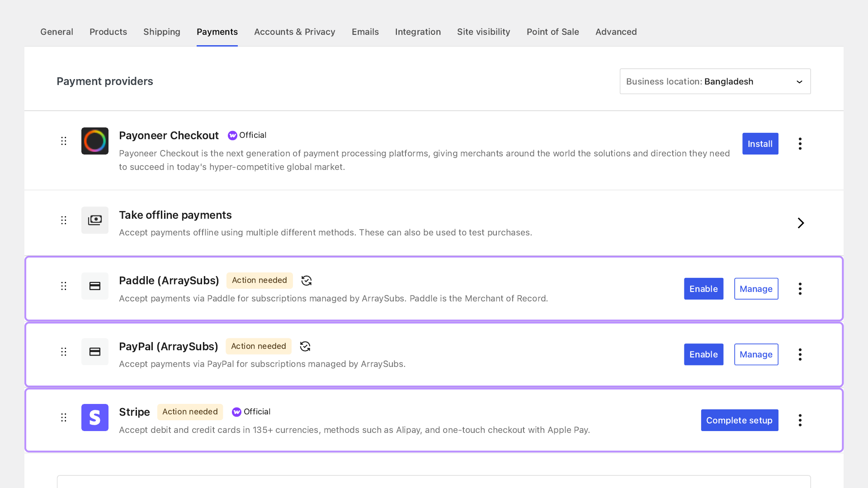Enable Paddle (ArraySubs) payments
The width and height of the screenshot is (868, 488).
point(704,289)
